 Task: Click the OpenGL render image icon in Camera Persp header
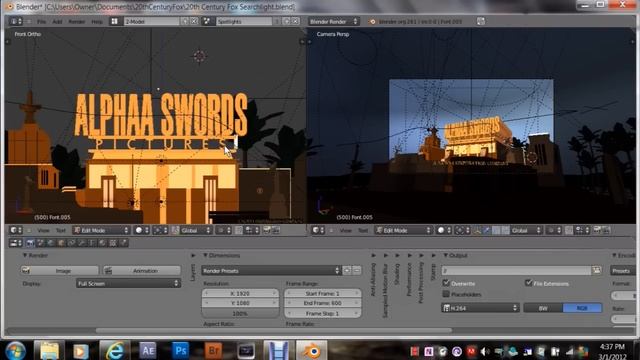598,230
